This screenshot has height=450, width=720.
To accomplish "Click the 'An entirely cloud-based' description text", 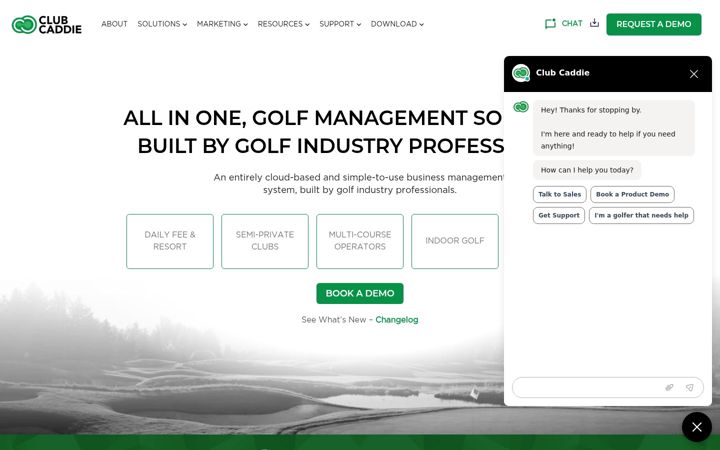I will pos(360,184).
